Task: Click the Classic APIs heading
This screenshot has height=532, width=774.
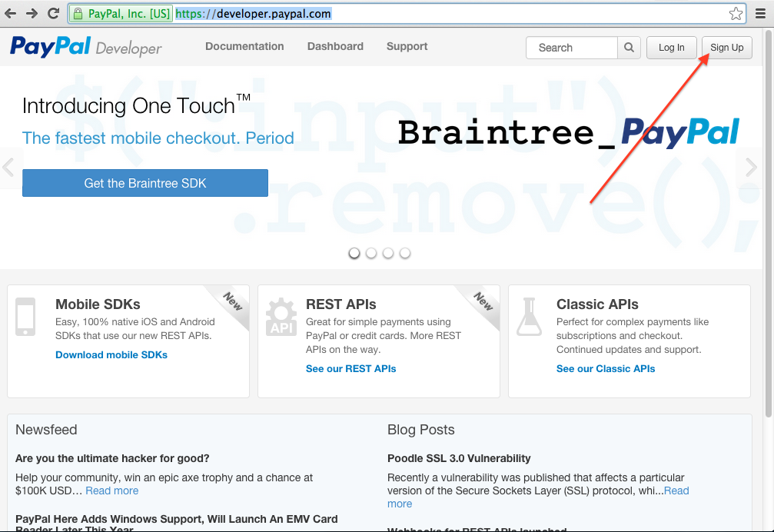Action: [597, 304]
